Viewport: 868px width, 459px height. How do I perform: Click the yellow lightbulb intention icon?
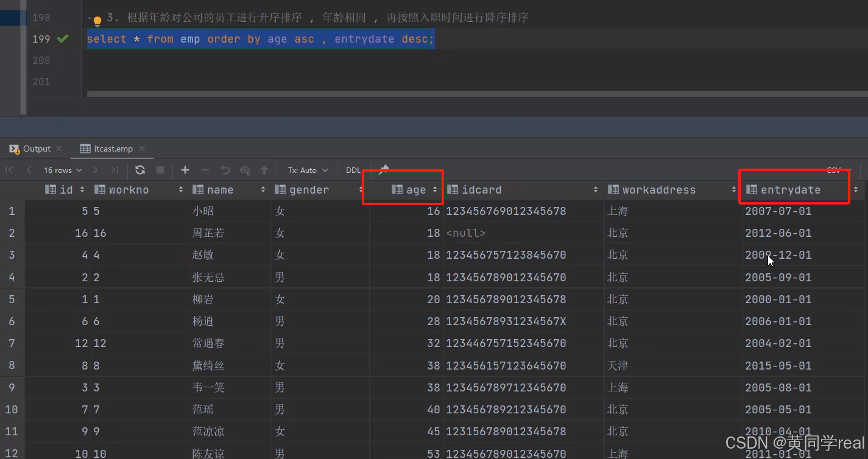(97, 22)
